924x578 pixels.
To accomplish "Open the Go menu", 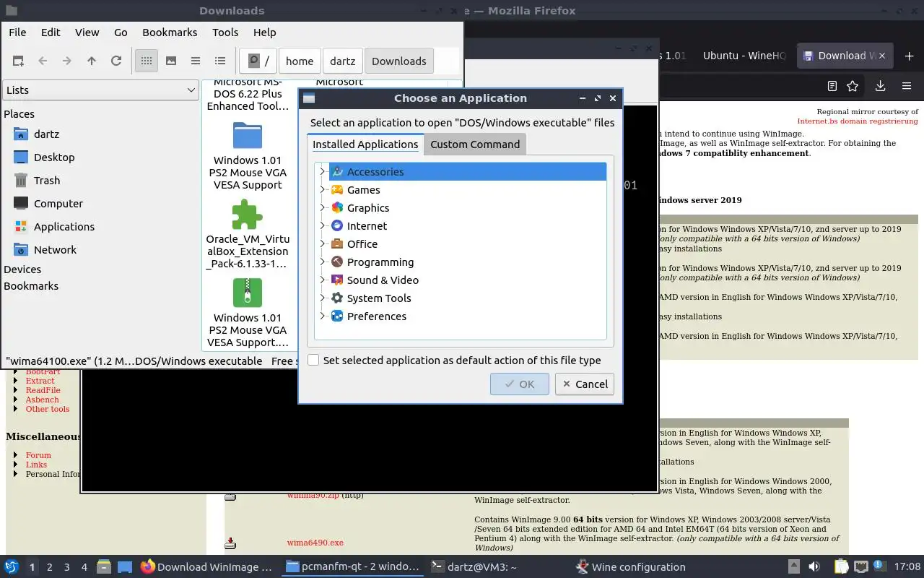I will click(121, 33).
